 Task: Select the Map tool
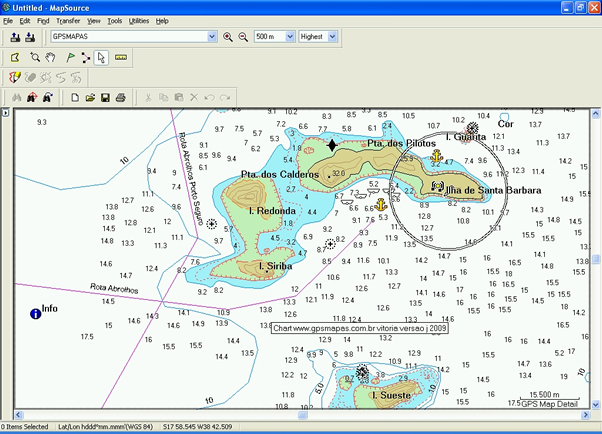click(x=15, y=58)
